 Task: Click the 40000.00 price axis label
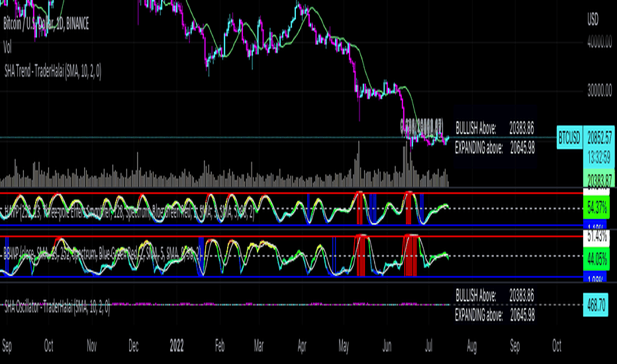click(600, 42)
